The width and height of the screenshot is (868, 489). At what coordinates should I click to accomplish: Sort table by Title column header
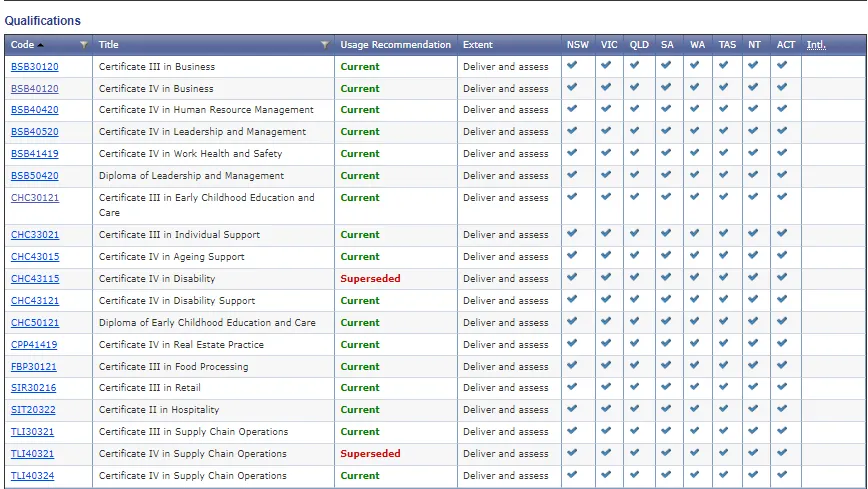(x=108, y=45)
